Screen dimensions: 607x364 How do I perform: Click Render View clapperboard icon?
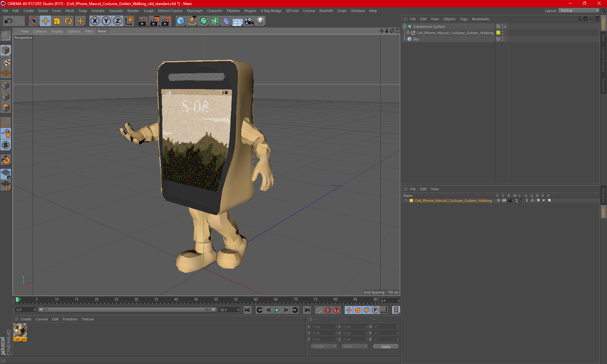[x=143, y=21]
